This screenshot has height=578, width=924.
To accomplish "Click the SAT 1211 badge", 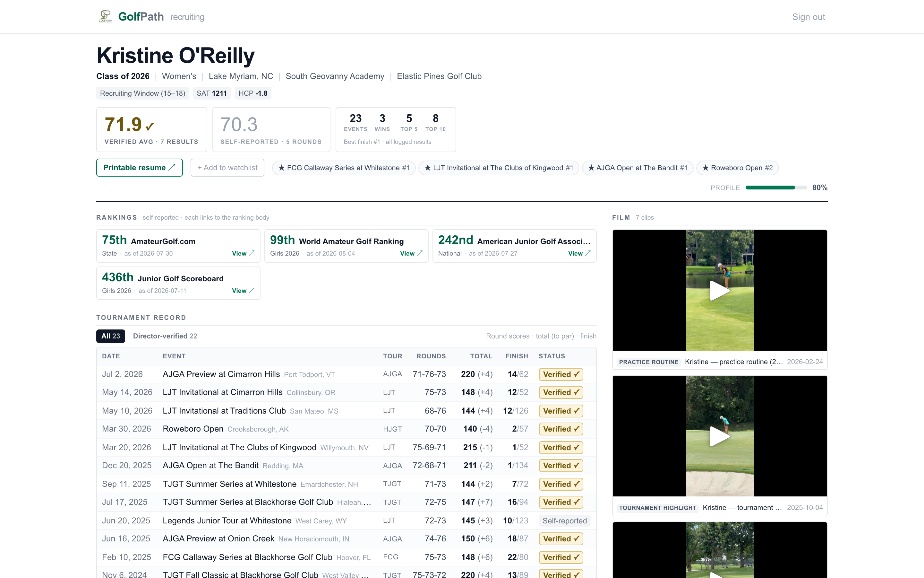I will 211,93.
